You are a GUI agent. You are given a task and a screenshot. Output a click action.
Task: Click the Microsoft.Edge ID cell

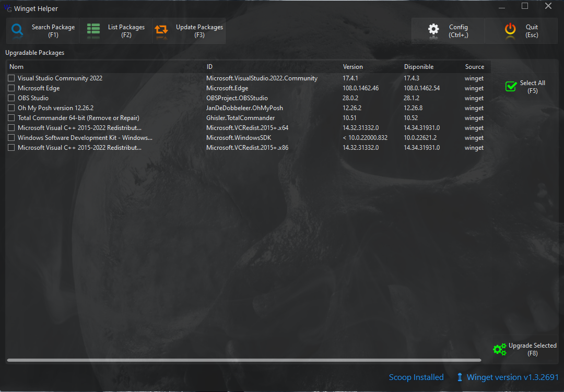point(227,88)
